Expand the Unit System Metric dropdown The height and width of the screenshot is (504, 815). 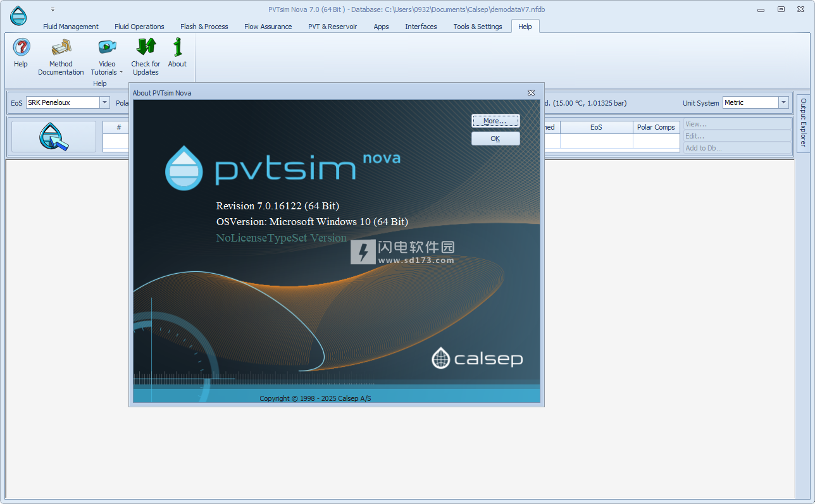point(783,102)
